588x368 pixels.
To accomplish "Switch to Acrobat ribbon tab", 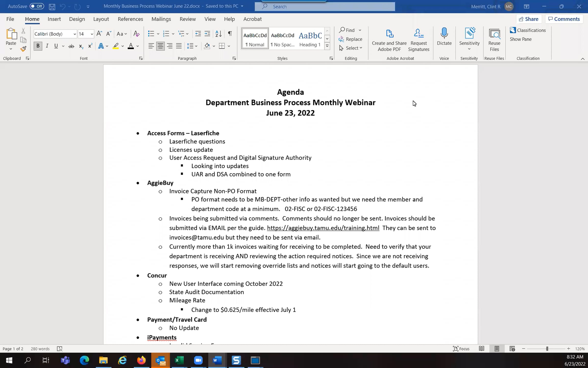I will point(252,19).
